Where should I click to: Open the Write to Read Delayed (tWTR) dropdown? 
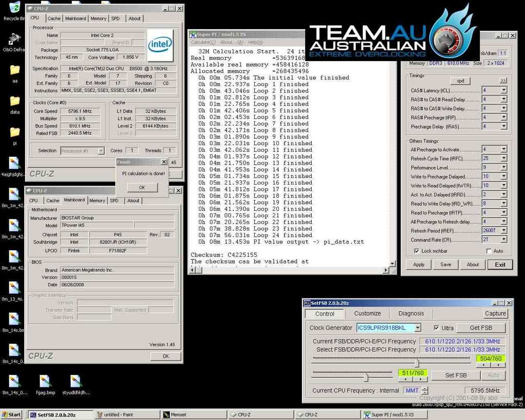click(x=503, y=185)
